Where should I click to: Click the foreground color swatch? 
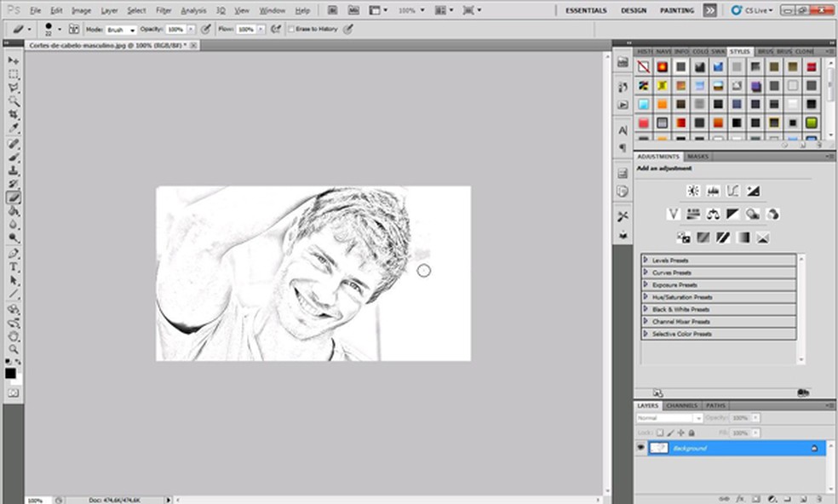(11, 372)
